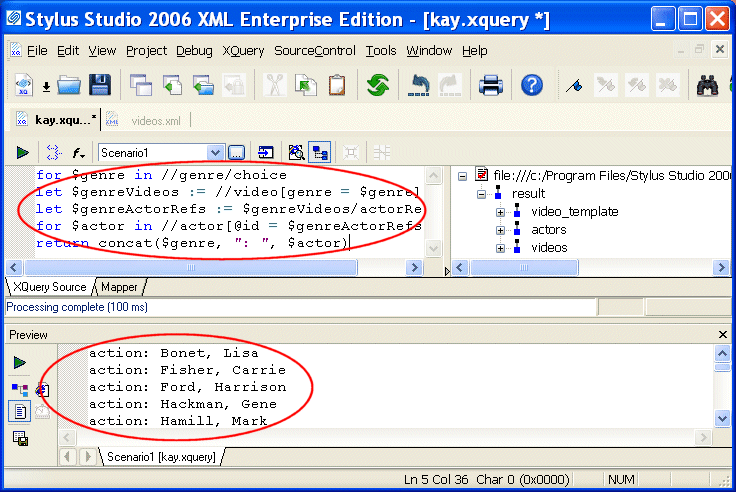Viewport: 736px width, 492px height.
Task: Open a file with the folder icon
Action: (69, 85)
